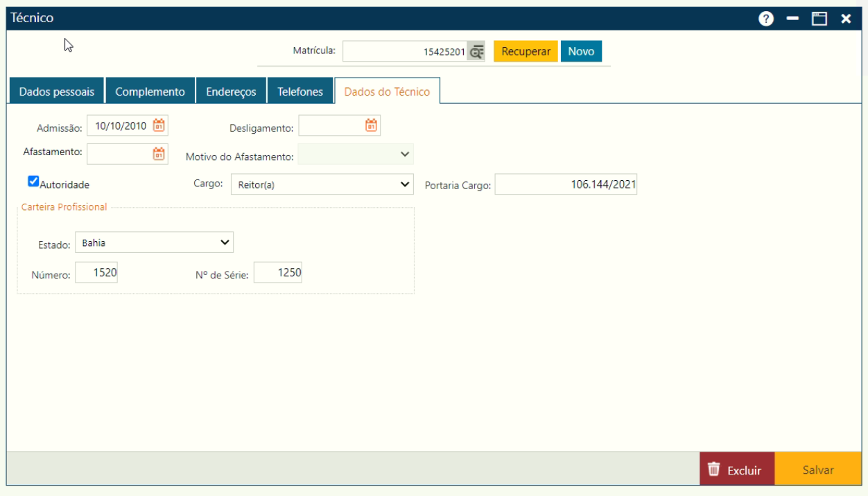The image size is (868, 496).
Task: Focus the Portaria Cargo input field
Action: (565, 185)
